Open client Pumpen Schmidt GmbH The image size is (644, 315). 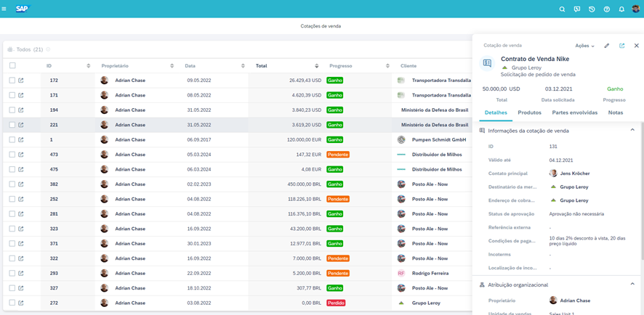tap(439, 139)
